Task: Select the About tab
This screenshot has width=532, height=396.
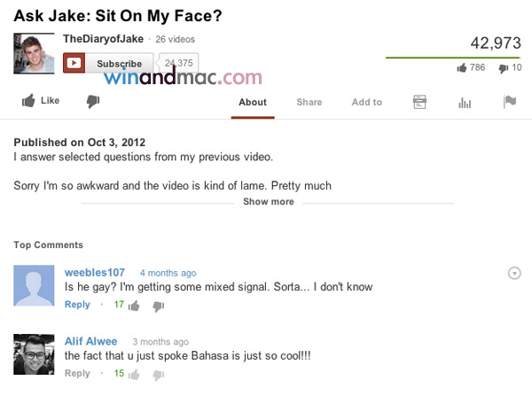Action: pos(253,102)
